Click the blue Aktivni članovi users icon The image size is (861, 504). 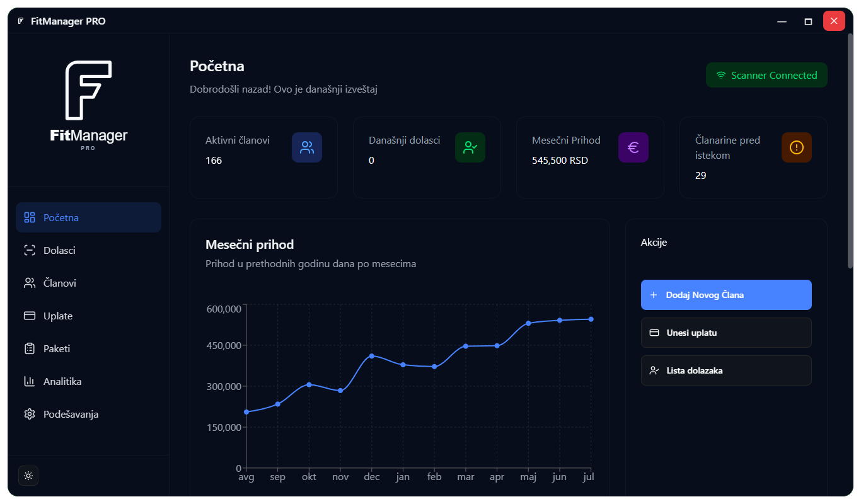[x=307, y=147]
